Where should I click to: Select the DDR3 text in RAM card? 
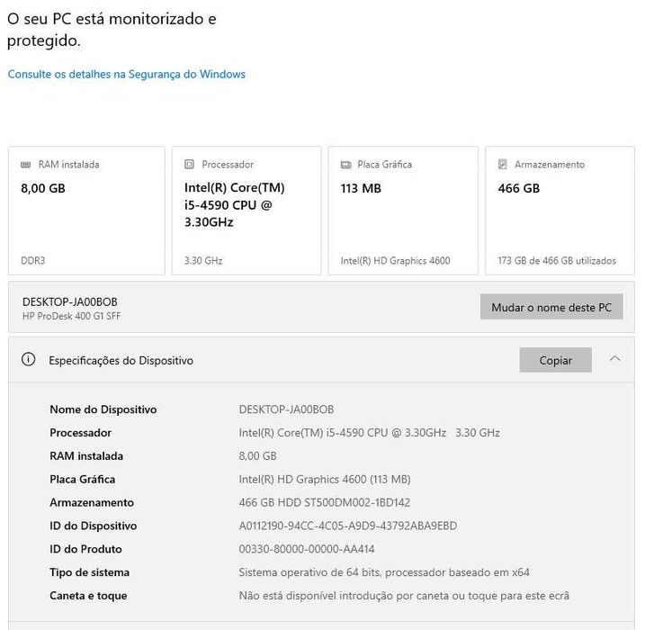tap(33, 261)
